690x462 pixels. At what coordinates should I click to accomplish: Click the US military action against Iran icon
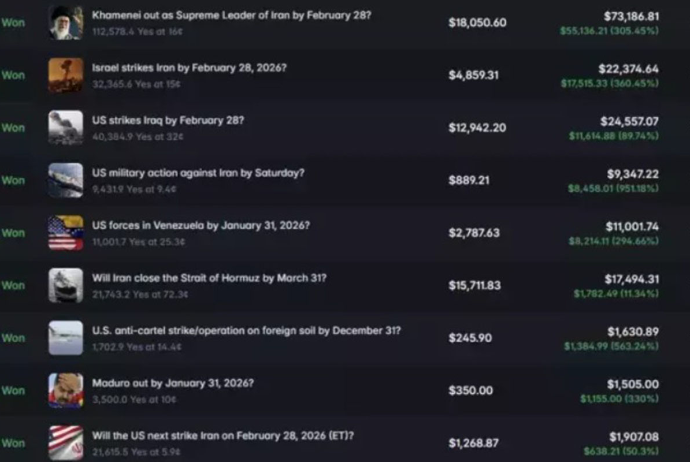[x=66, y=180]
